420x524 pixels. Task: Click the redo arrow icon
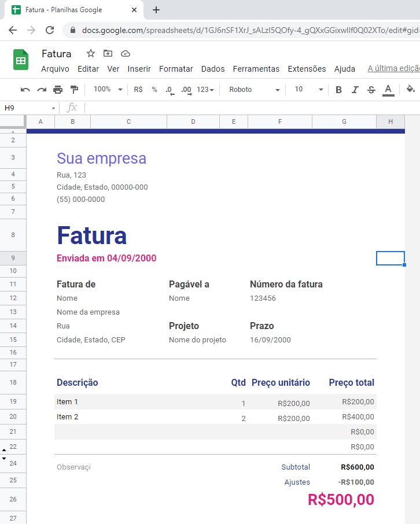tap(41, 90)
